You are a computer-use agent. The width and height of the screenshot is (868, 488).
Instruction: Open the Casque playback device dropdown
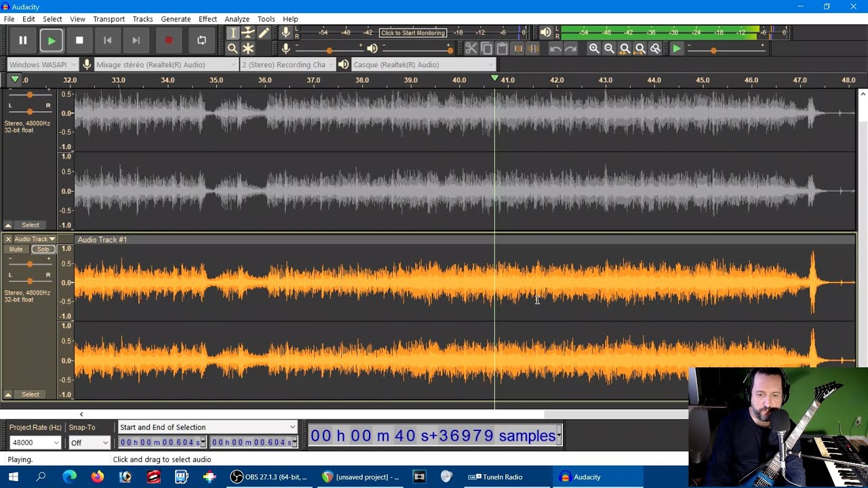[x=424, y=64]
